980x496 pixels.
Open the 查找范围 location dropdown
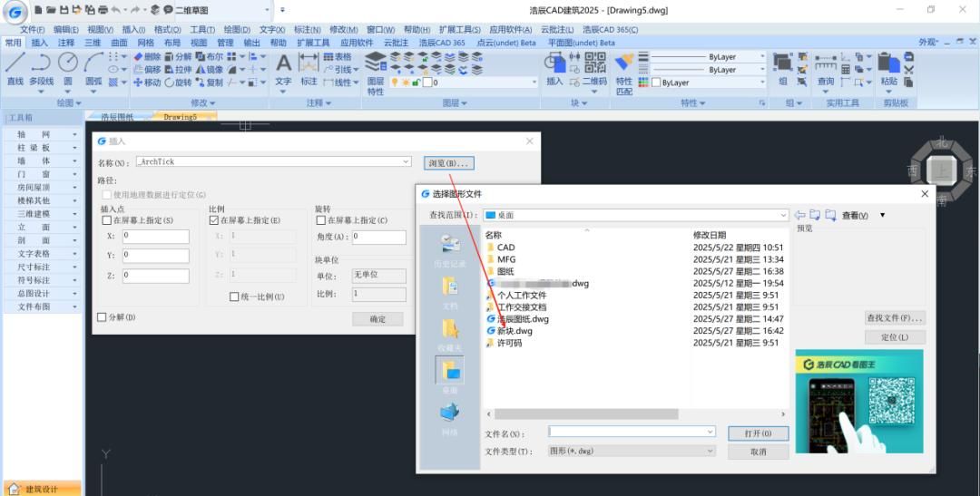(x=782, y=215)
